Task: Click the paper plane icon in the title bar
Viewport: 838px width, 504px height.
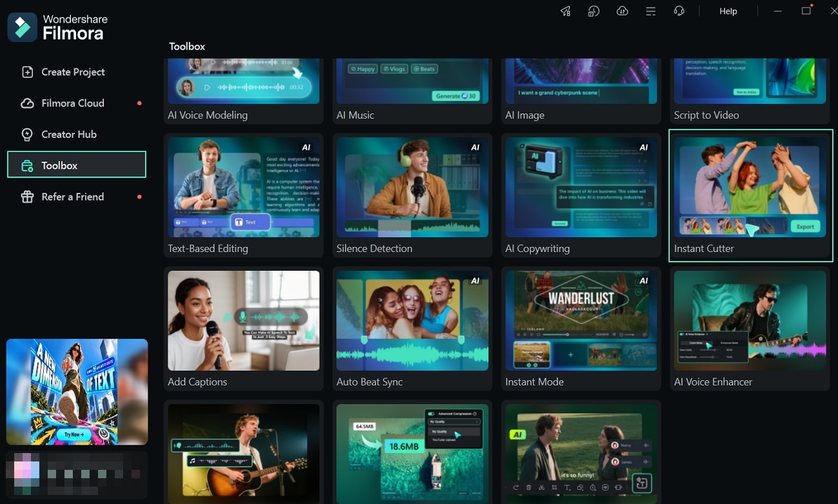Action: click(x=565, y=12)
